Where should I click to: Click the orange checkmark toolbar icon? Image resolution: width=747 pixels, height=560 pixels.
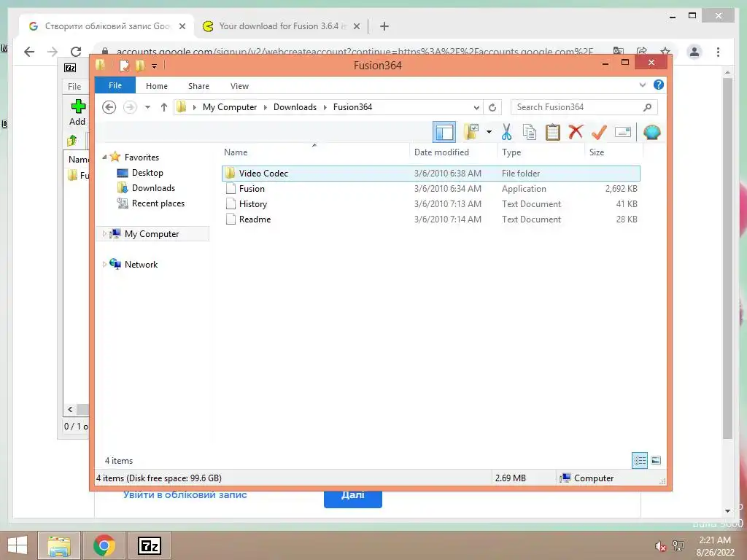tap(599, 132)
